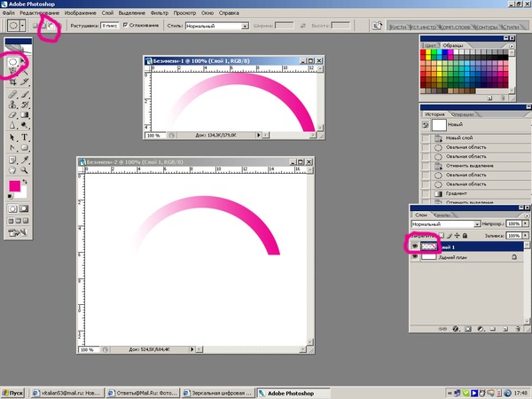Open the Файл menu
The height and width of the screenshot is (399, 532).
point(8,13)
